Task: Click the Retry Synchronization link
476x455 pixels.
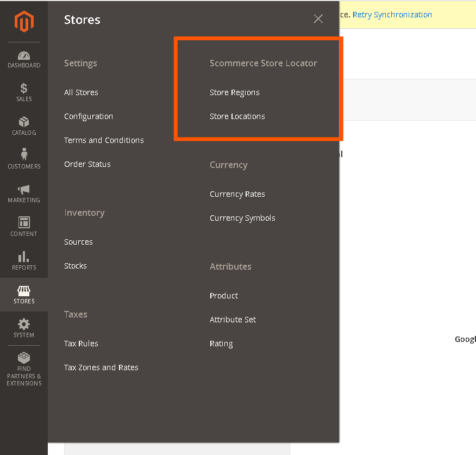Action: pos(392,15)
